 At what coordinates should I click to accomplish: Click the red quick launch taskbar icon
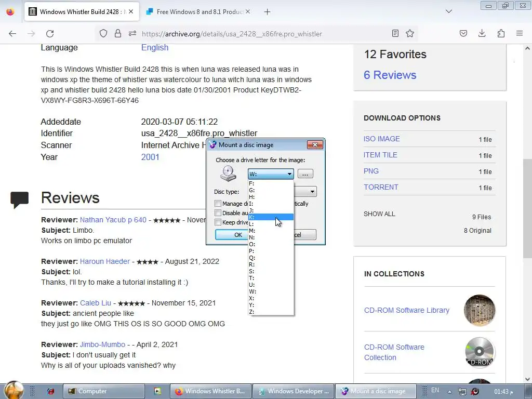click(x=50, y=391)
